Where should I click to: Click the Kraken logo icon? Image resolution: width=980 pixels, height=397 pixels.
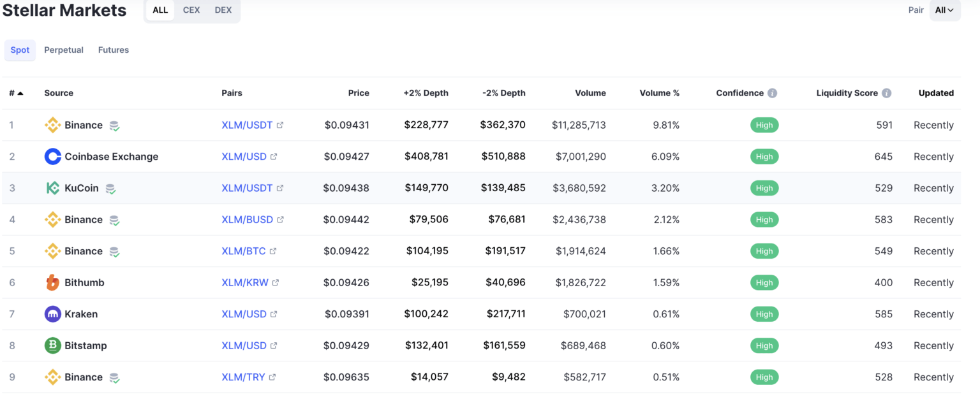(53, 314)
